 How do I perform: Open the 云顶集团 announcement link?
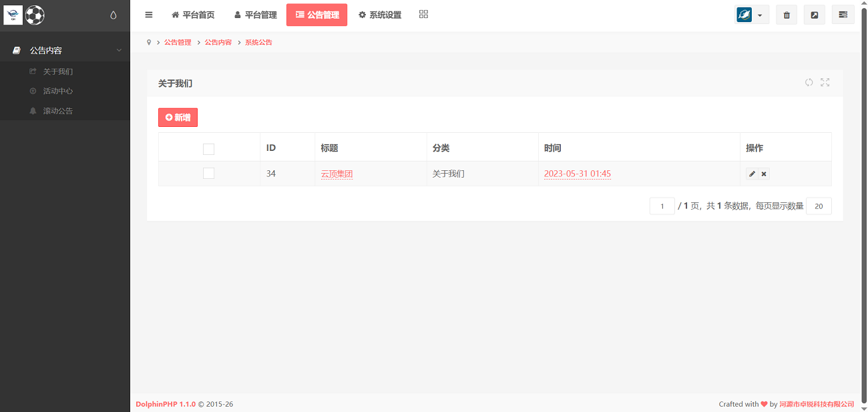tap(337, 173)
